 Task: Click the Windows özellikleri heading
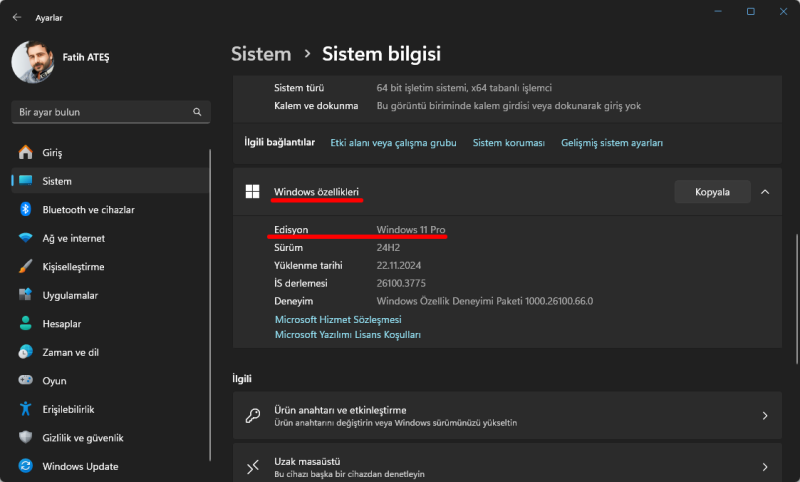[x=316, y=192]
